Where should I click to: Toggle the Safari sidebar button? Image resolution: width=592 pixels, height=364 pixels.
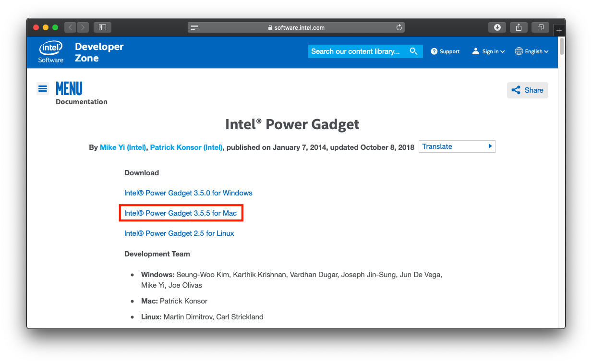point(102,27)
